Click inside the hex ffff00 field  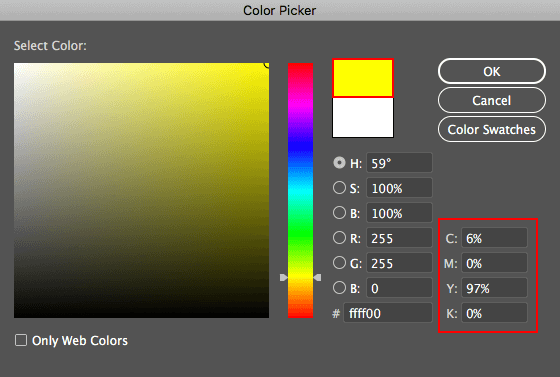point(388,313)
